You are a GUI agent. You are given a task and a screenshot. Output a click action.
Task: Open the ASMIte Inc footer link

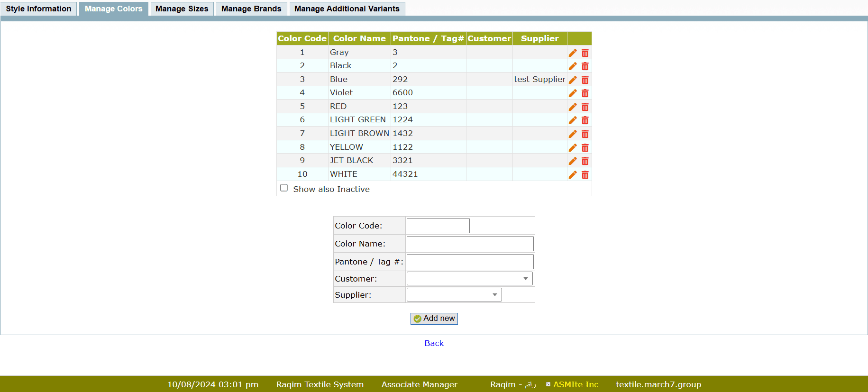click(x=576, y=384)
